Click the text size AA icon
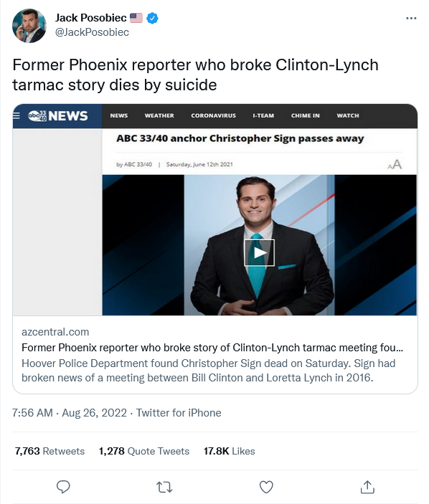Screen dimensions: 429x504 point(395,165)
